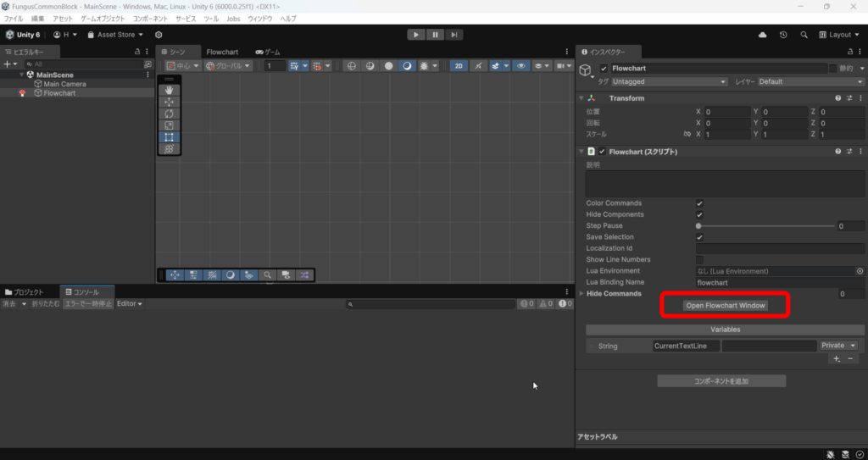Click the コンポーネントを追加 button
Screen dimensions: 868x460
click(721, 381)
